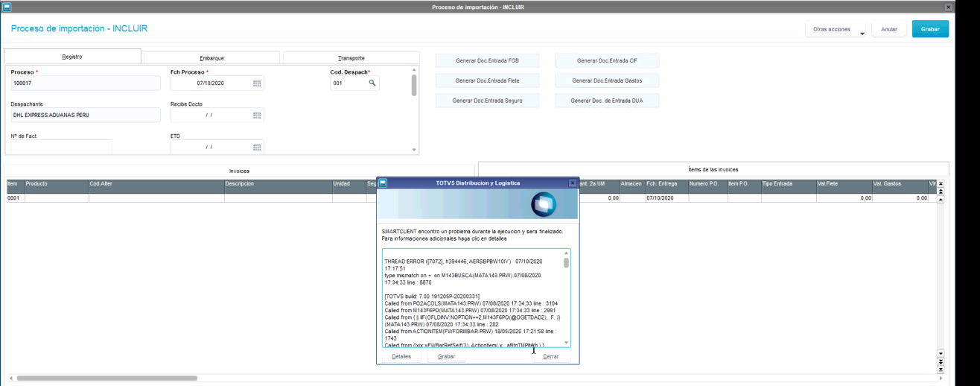Click Generar Doc.Entrada FOB
The image size is (980, 386).
coord(487,60)
